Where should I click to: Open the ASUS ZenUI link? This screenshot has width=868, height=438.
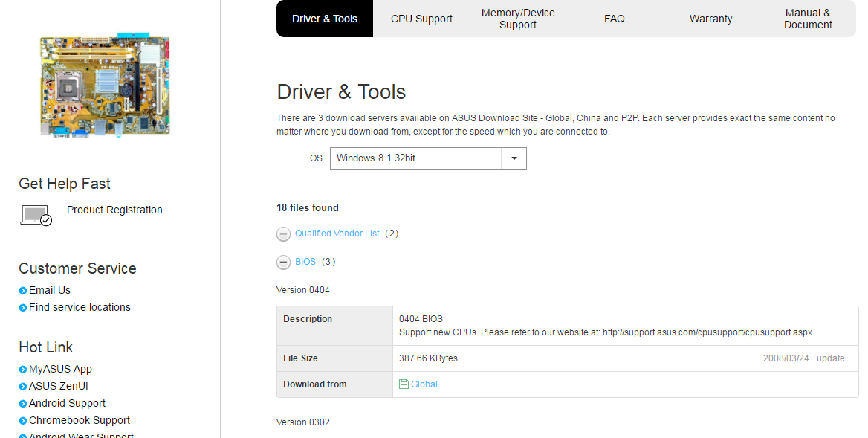click(x=58, y=387)
